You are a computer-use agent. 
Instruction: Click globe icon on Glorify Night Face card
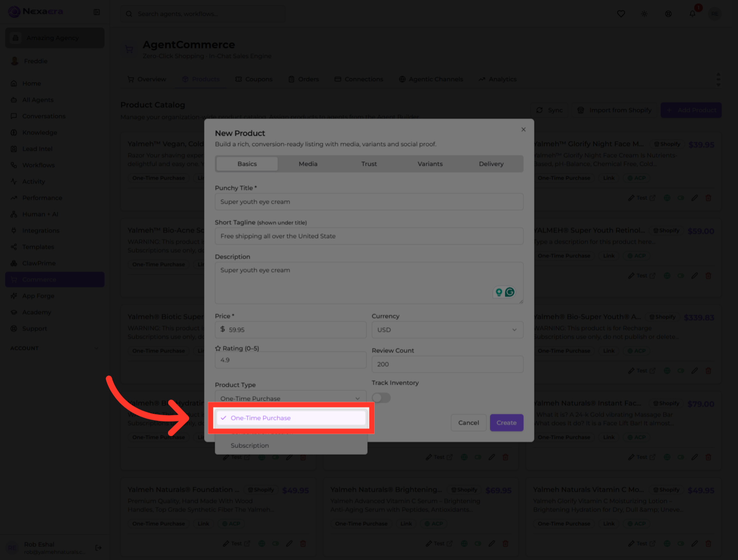tap(667, 198)
